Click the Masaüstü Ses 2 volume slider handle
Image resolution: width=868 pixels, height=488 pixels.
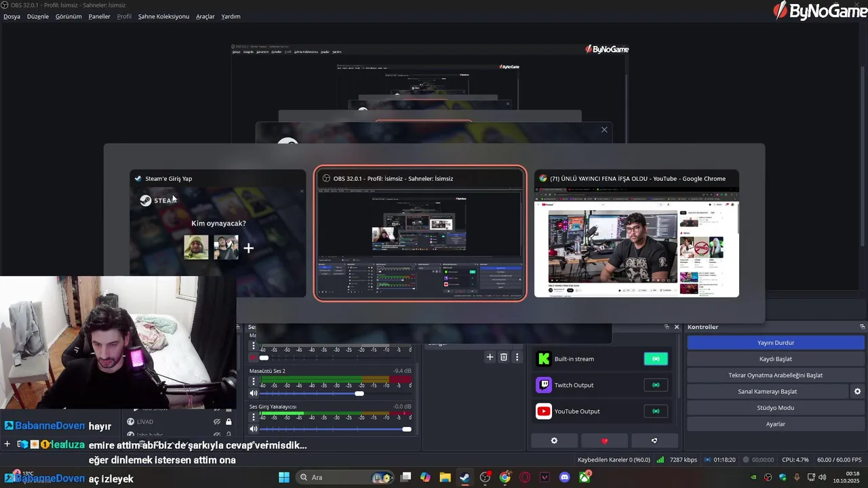pyautogui.click(x=359, y=393)
